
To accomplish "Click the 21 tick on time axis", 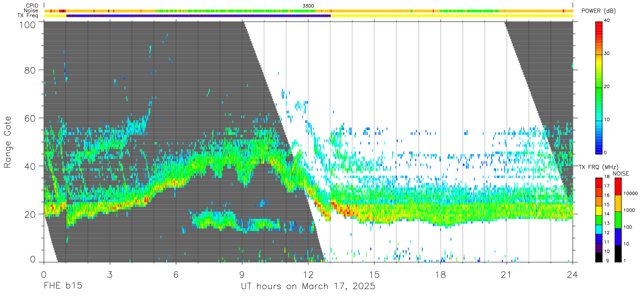I will pyautogui.click(x=506, y=274).
